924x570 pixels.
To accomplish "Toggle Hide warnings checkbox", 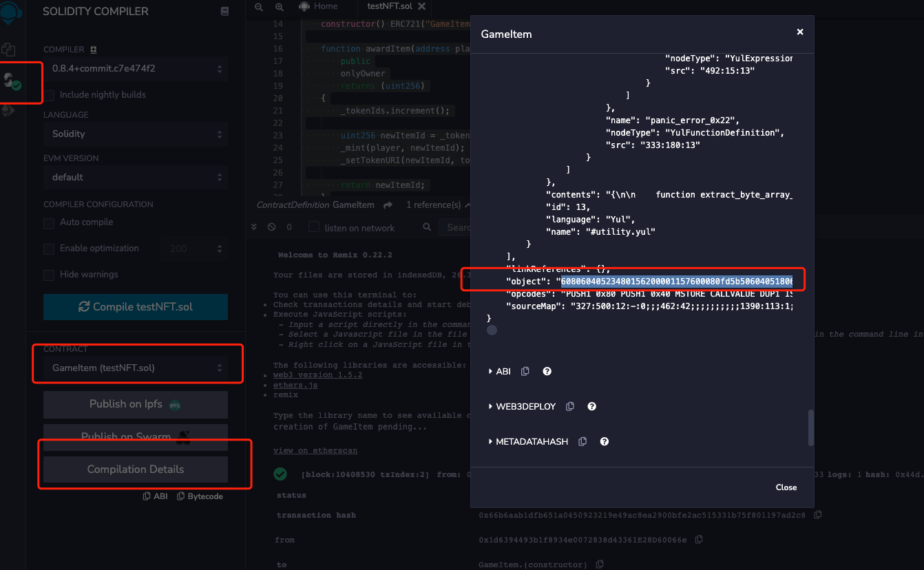I will point(49,275).
